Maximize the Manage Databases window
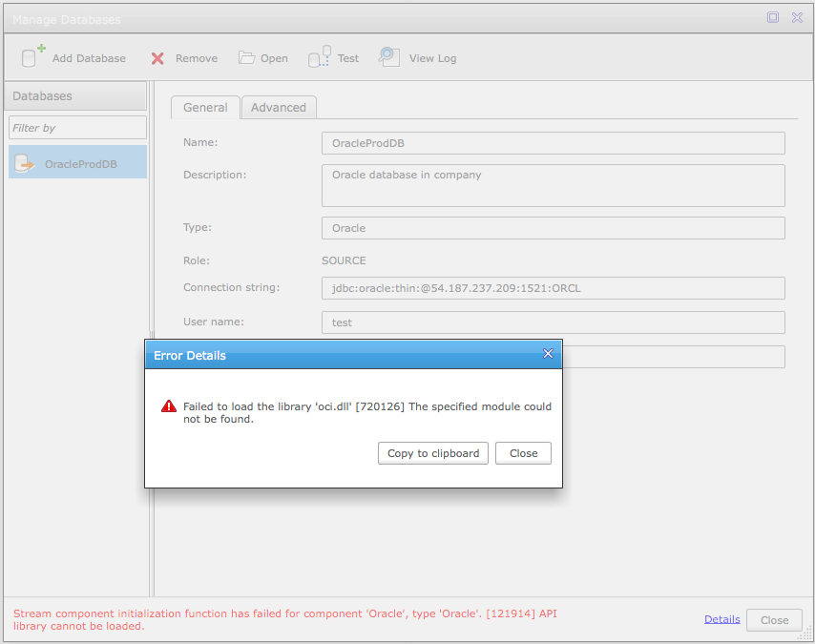815x644 pixels. tap(773, 17)
